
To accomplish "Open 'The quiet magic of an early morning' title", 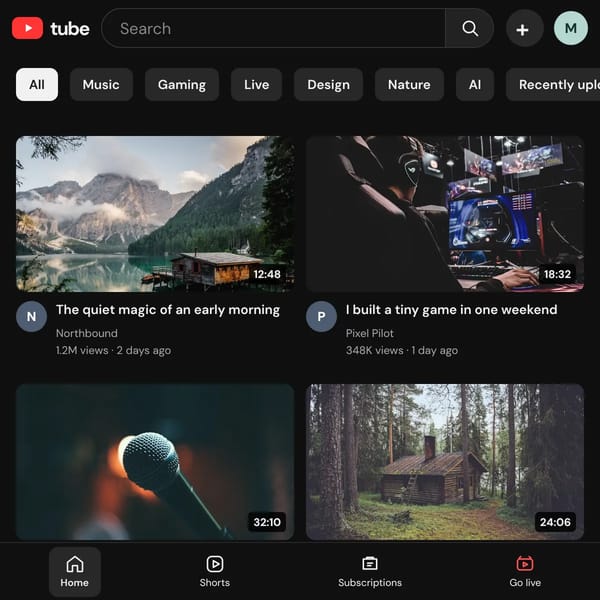I will coord(168,310).
